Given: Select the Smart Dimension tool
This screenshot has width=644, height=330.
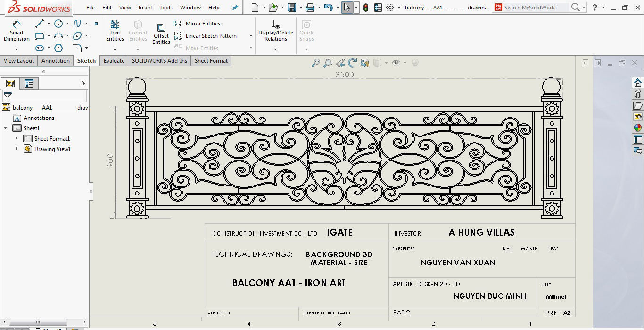Looking at the screenshot, I should 17,31.
